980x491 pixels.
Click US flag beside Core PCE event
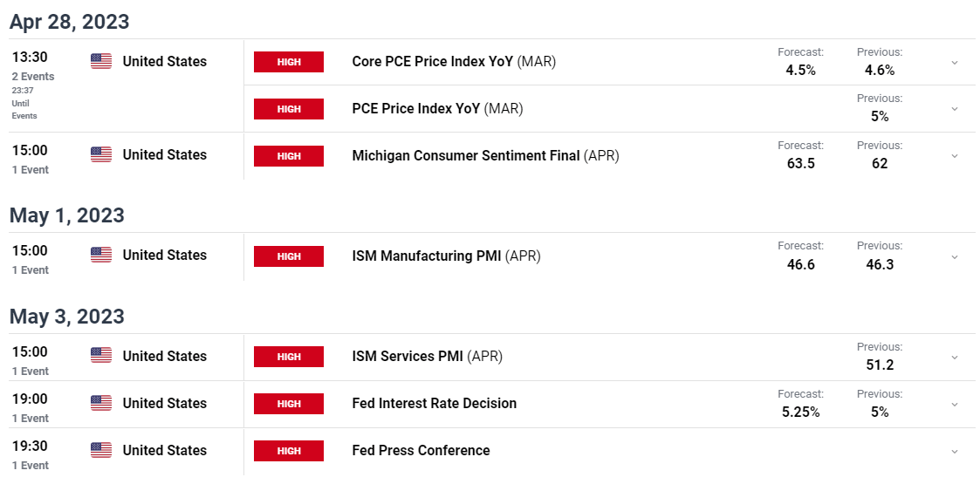(x=101, y=61)
